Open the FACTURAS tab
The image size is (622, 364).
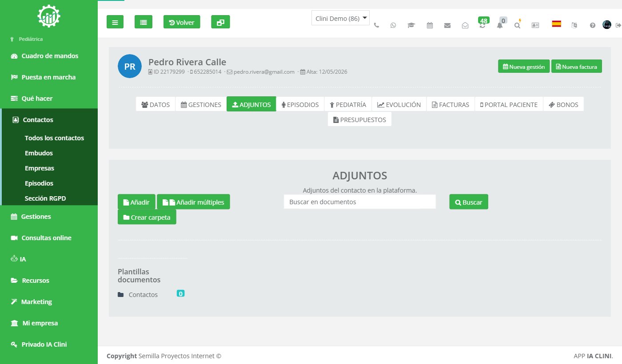451,104
